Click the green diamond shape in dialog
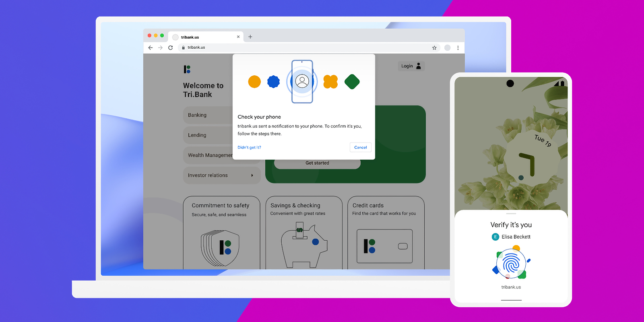 point(352,82)
